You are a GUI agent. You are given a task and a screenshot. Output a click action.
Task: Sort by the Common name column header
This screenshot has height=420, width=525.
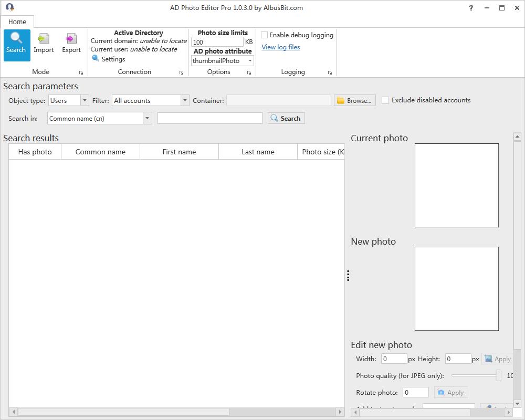point(100,152)
